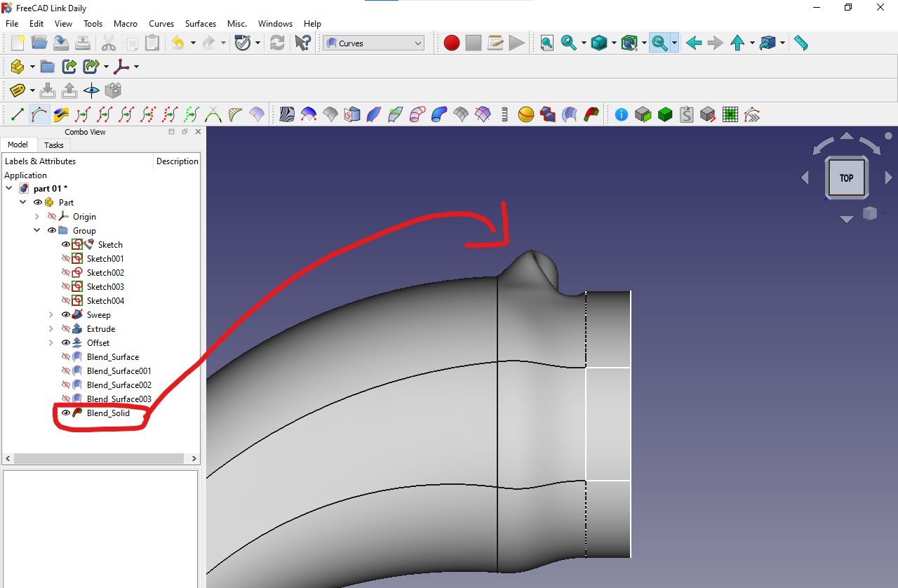Expand the Sweep tree item
Image resolution: width=898 pixels, height=588 pixels.
click(x=50, y=314)
